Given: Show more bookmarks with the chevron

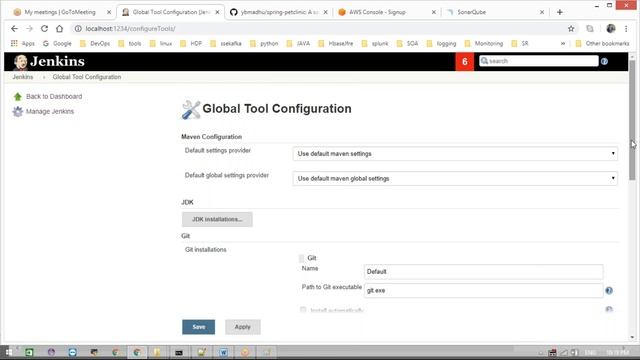Looking at the screenshot, I should (563, 43).
